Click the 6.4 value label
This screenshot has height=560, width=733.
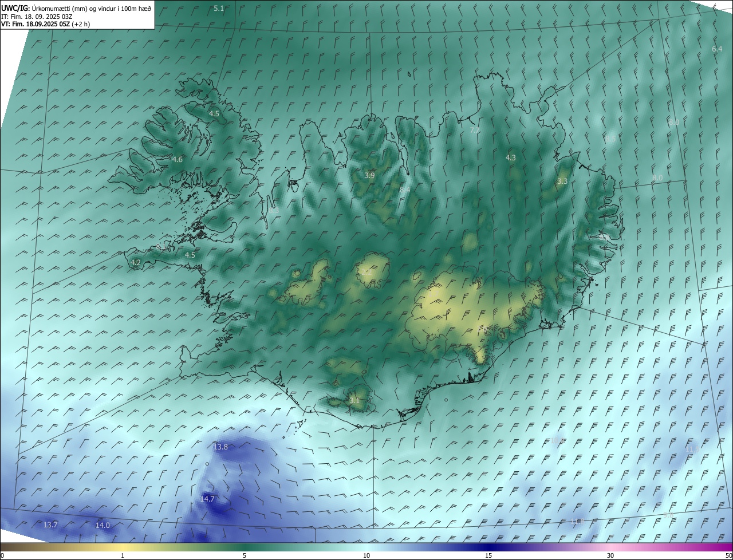click(717, 49)
